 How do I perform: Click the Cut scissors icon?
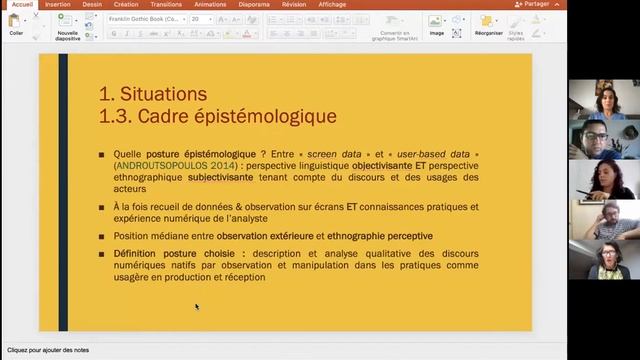point(36,16)
